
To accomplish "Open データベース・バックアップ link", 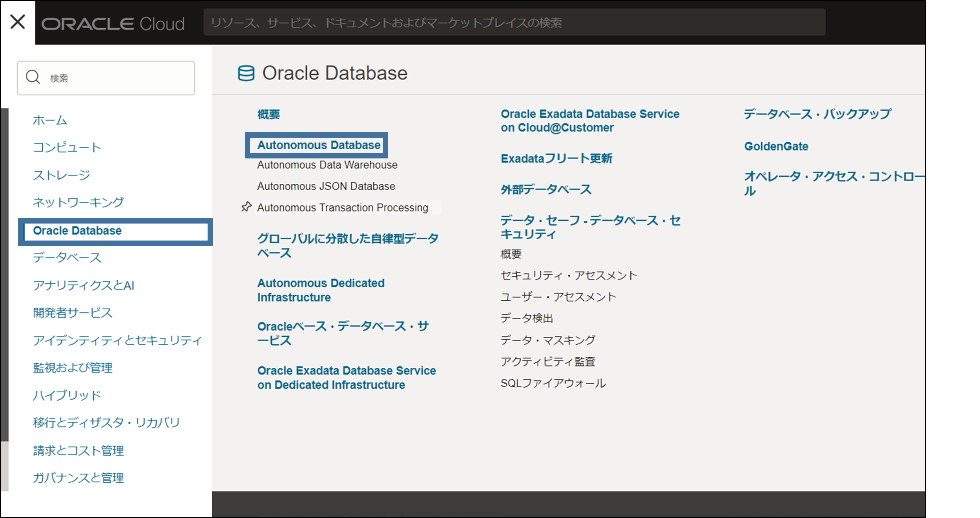I will (x=817, y=114).
